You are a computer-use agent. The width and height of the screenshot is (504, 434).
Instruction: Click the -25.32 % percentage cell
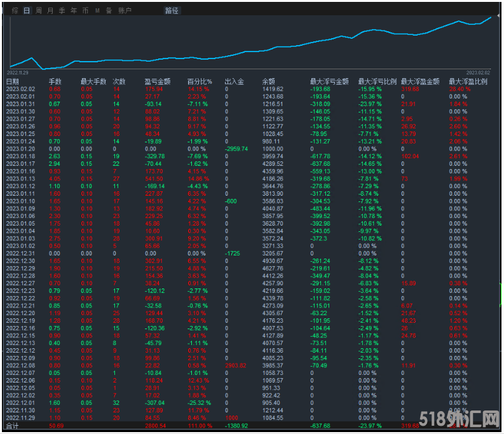click(200, 403)
